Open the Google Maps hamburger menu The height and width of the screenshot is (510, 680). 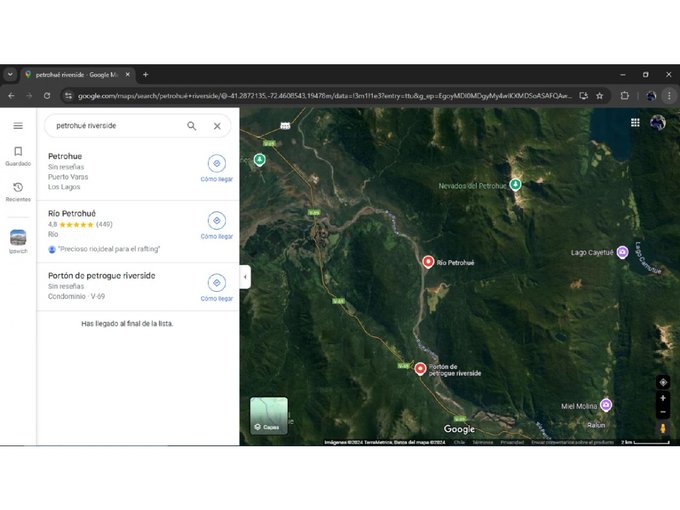click(x=18, y=126)
